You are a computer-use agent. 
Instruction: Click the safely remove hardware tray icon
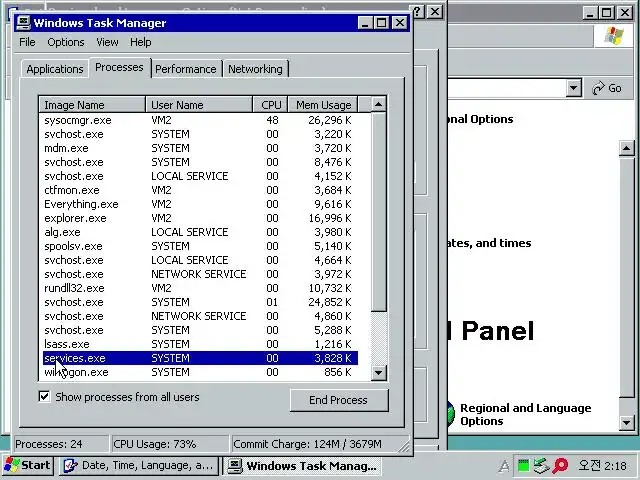coord(541,465)
